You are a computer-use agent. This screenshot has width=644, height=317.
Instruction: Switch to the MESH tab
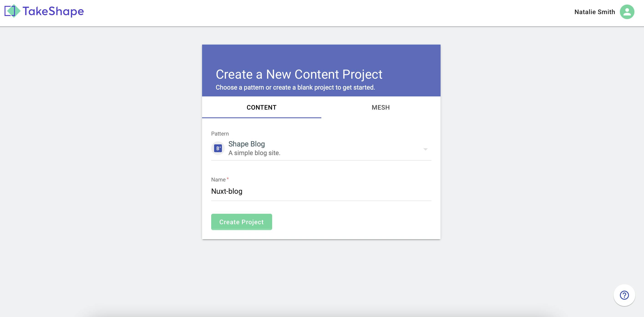coord(381,107)
